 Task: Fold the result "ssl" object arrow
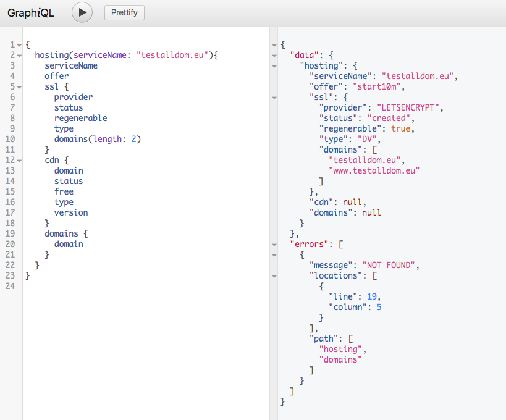click(274, 98)
